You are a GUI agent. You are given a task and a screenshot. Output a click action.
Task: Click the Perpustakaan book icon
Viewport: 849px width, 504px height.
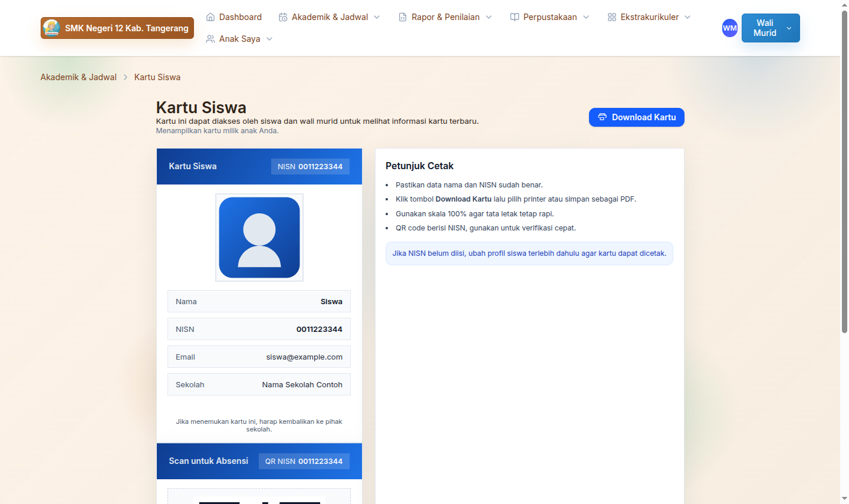pyautogui.click(x=515, y=17)
